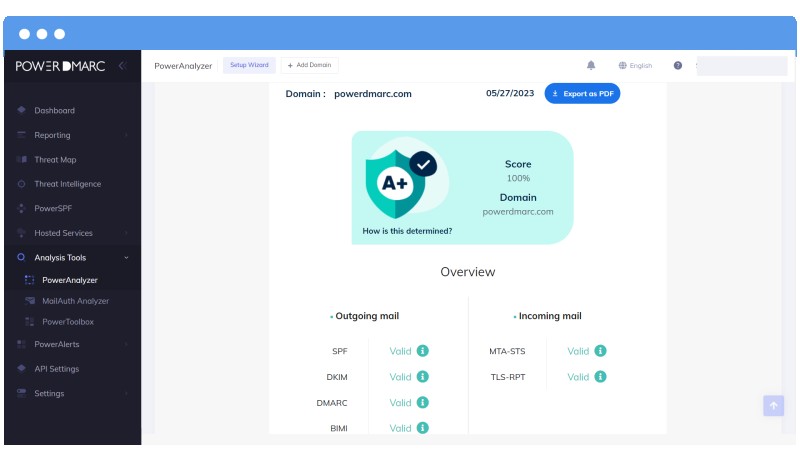The height and width of the screenshot is (450, 800).
Task: Click the PowerDMARC logo
Action: pyautogui.click(x=60, y=66)
